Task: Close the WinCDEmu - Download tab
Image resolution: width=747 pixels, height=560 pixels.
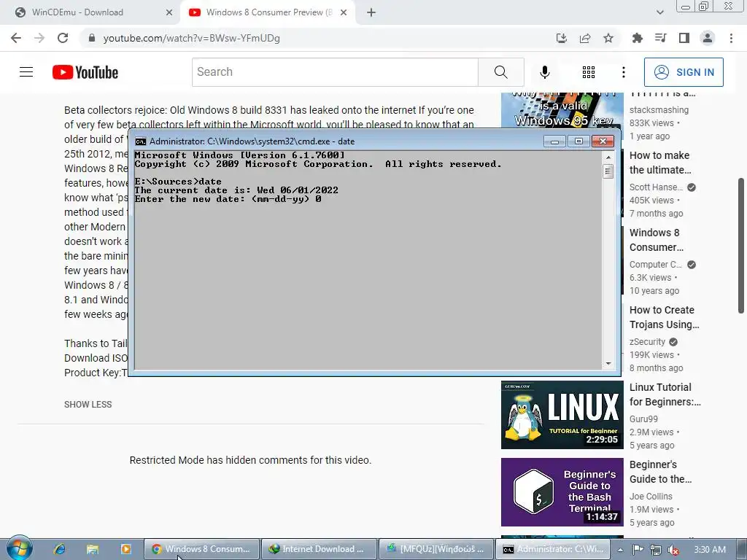Action: click(x=169, y=12)
